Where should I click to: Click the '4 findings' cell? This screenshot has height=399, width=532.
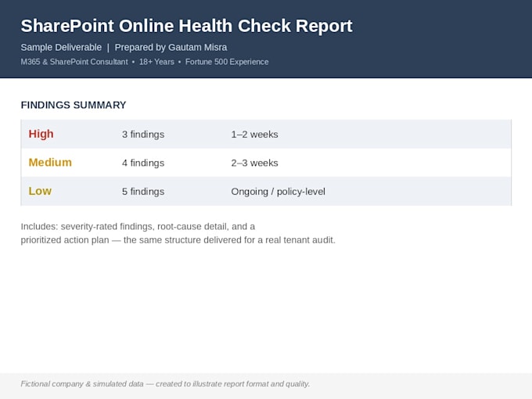click(x=143, y=163)
